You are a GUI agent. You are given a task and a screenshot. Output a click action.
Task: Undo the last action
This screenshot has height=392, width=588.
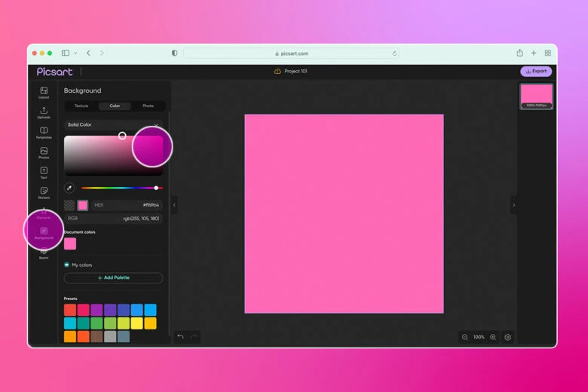180,336
